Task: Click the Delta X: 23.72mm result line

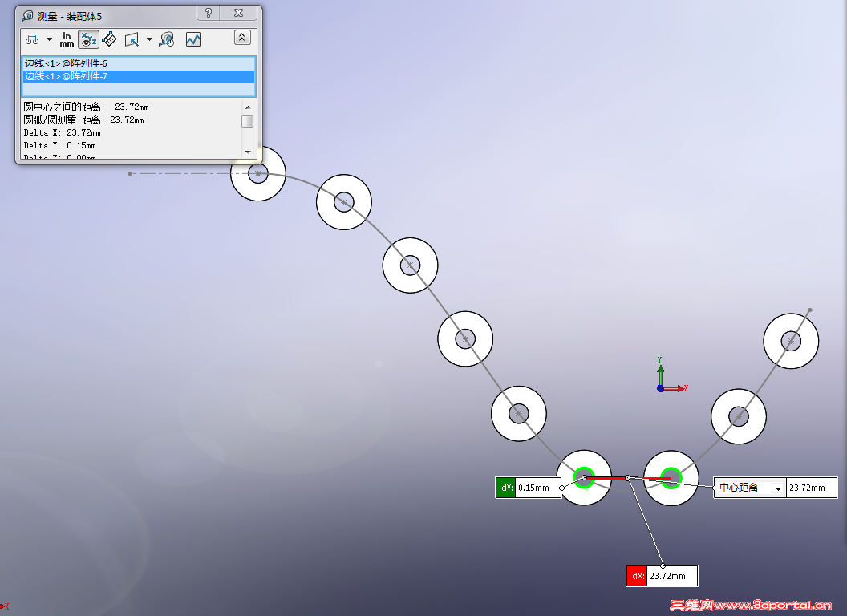Action: pos(62,133)
